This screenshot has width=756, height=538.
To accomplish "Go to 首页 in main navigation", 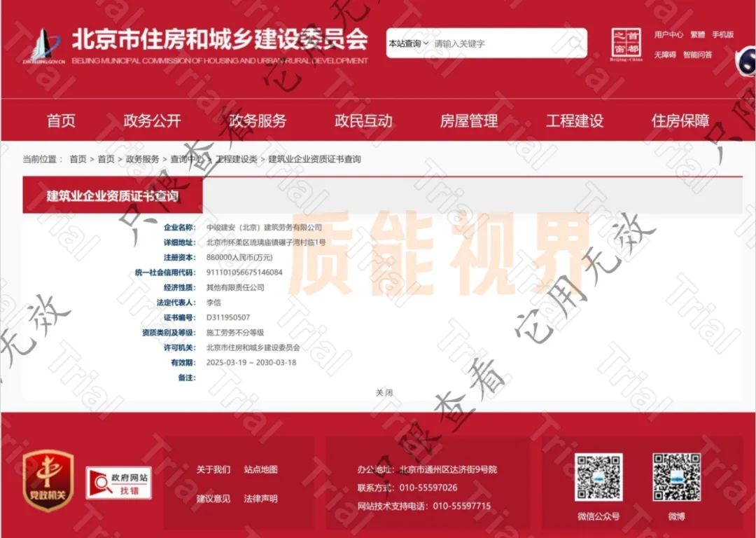I will coord(61,120).
